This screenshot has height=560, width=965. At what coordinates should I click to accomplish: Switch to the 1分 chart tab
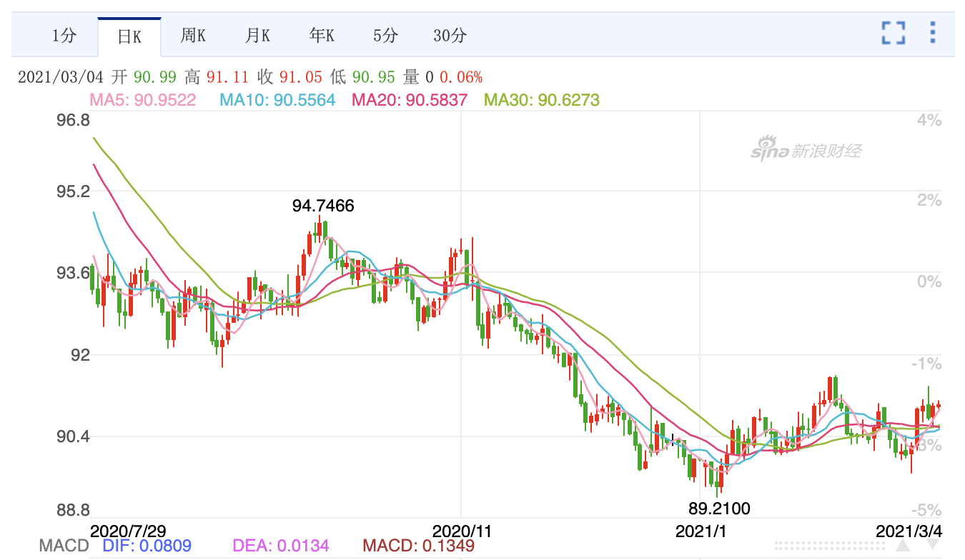tap(64, 36)
